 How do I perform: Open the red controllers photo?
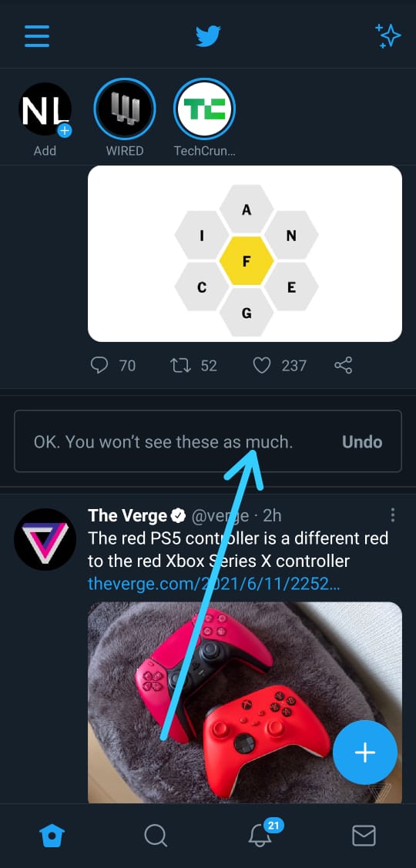245,702
